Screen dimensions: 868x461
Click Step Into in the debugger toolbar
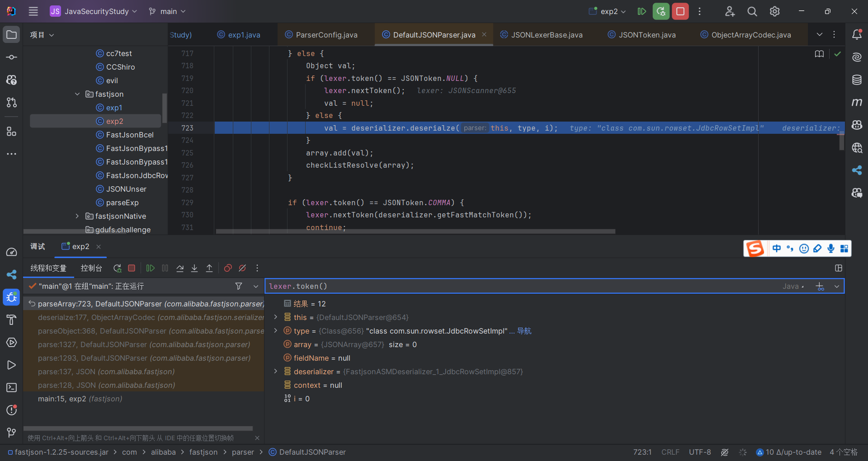point(194,268)
